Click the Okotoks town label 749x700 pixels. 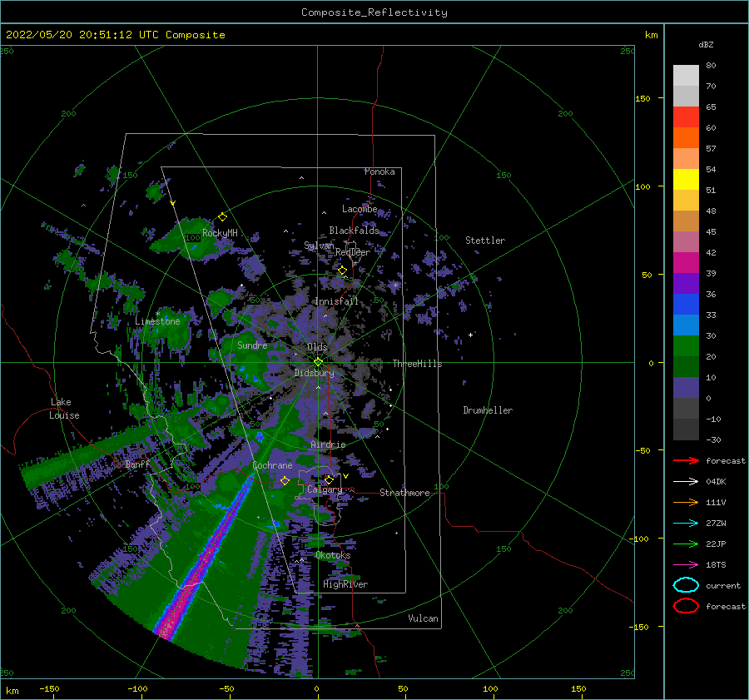tap(333, 555)
